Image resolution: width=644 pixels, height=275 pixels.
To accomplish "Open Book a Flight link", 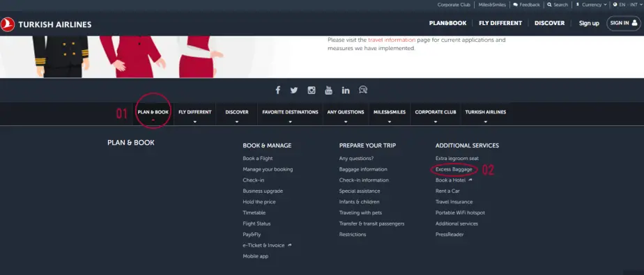I will [x=257, y=159].
